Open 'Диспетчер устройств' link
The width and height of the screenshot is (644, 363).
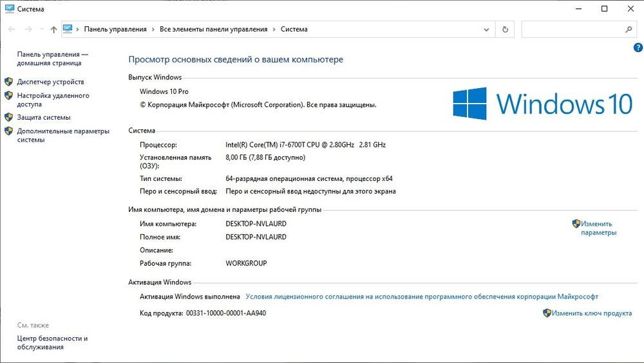(50, 82)
